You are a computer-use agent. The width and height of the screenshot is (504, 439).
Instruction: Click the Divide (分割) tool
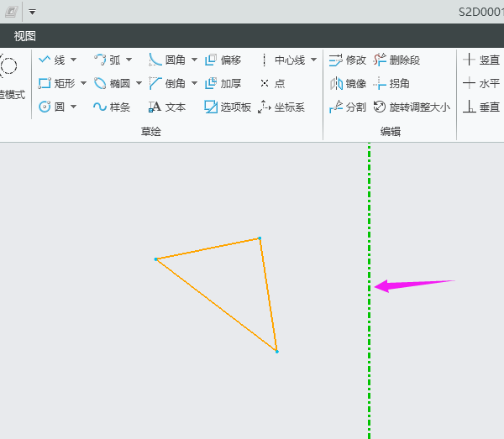pyautogui.click(x=348, y=107)
